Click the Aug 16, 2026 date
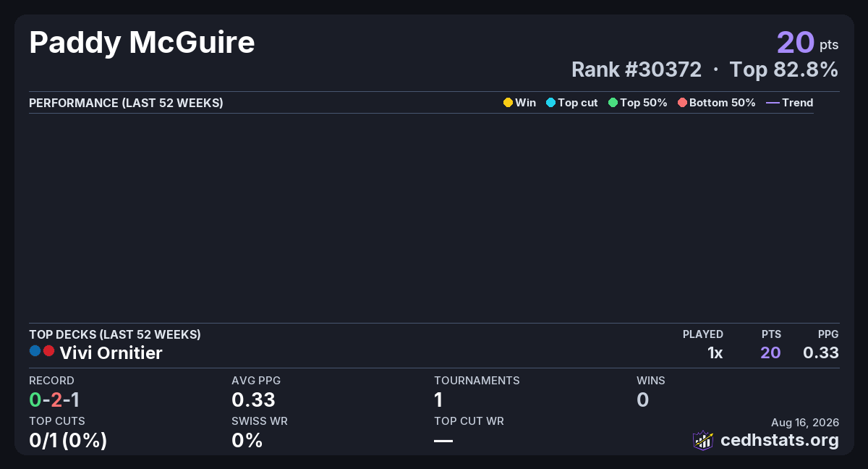The image size is (868, 469). [805, 423]
